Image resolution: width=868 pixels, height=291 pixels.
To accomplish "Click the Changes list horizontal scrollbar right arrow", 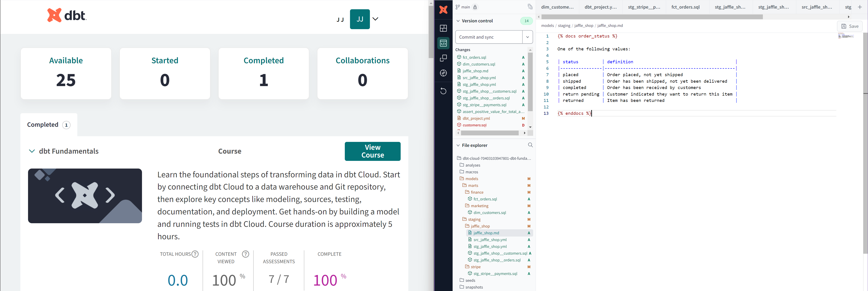I will tap(525, 133).
